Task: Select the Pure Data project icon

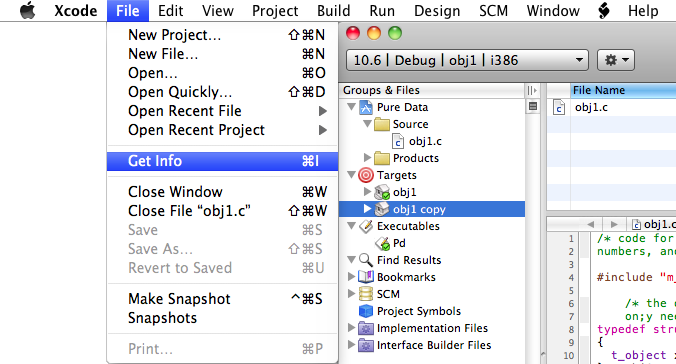Action: click(366, 107)
